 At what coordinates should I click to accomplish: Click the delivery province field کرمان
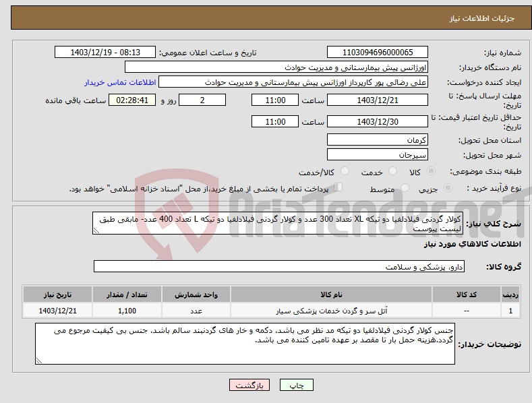pos(378,139)
